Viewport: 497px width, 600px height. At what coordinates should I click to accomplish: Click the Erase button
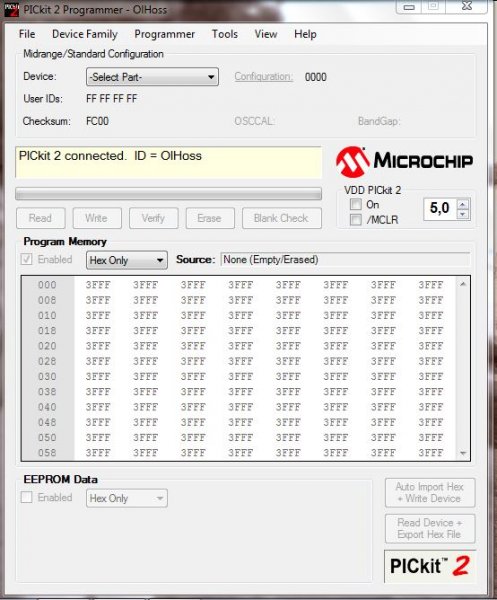click(210, 218)
